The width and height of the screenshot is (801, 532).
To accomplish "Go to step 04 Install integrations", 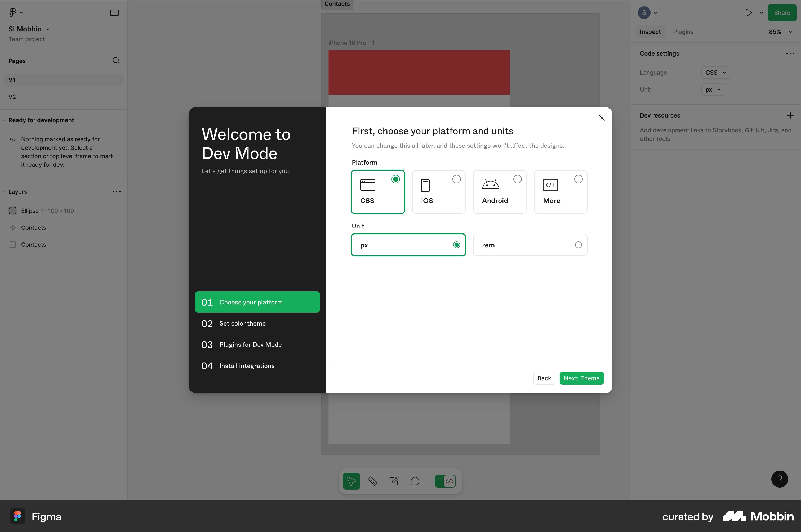I will pos(257,366).
